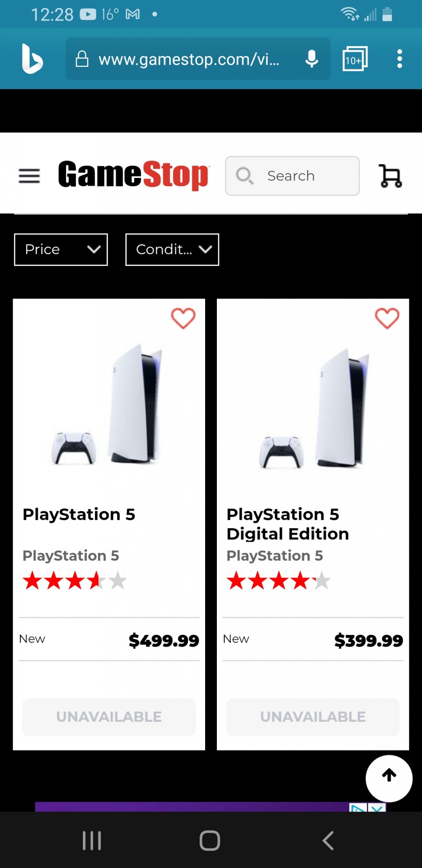Click the GameStop logo
The image size is (422, 868).
click(134, 175)
